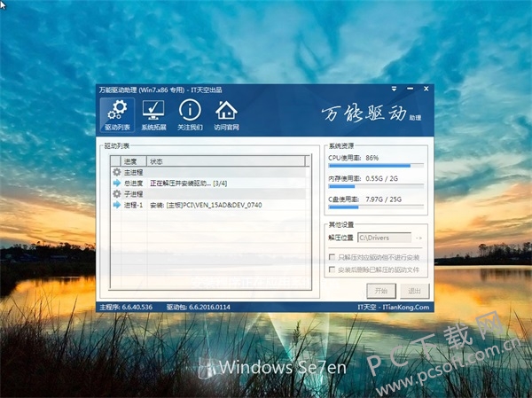Click the 退出 button
This screenshot has width=532, height=398.
tap(414, 291)
